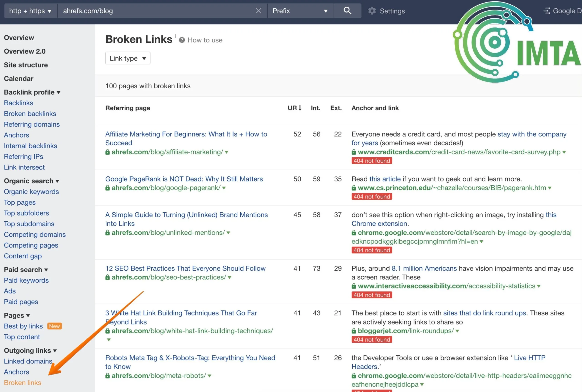Open Affiliate Marketing For Beginners article title

point(186,139)
